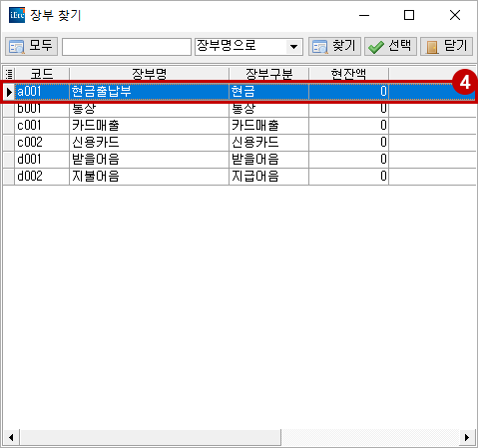Select the d001 code cell
The width and height of the screenshot is (478, 448).
tap(42, 160)
